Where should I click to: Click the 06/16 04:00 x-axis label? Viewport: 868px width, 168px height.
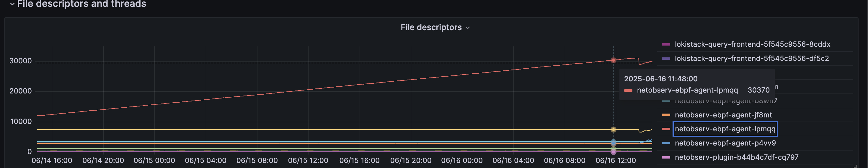point(513,161)
